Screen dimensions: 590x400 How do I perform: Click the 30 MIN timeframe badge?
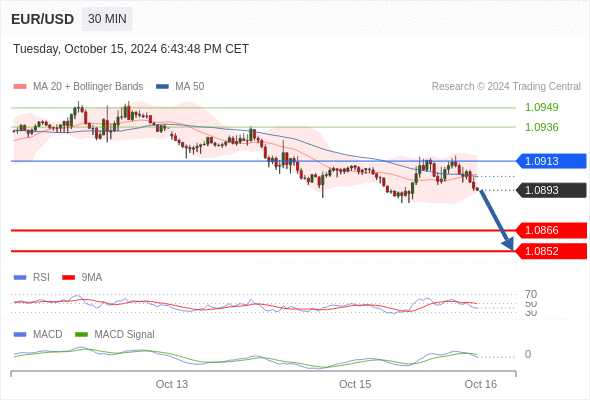(x=107, y=19)
